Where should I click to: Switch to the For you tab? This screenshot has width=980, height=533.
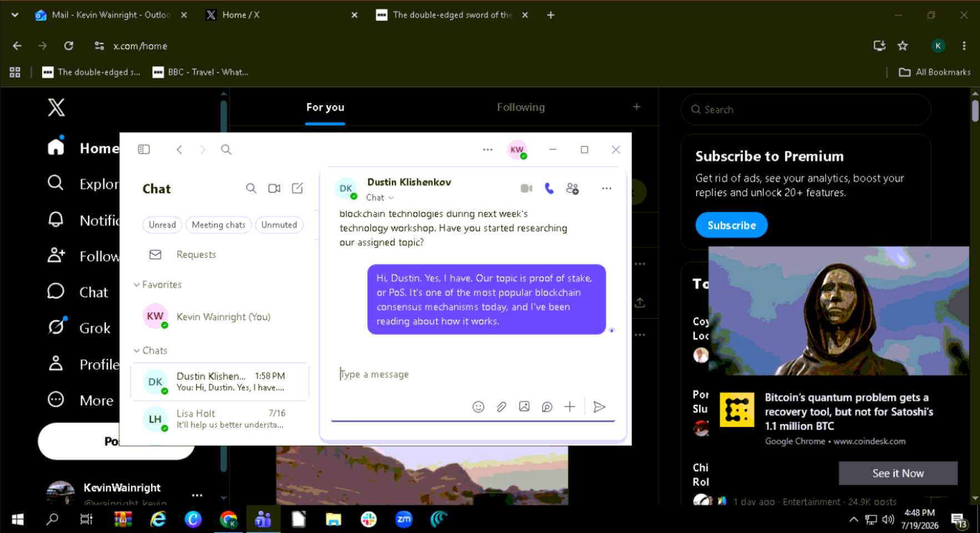pos(325,107)
